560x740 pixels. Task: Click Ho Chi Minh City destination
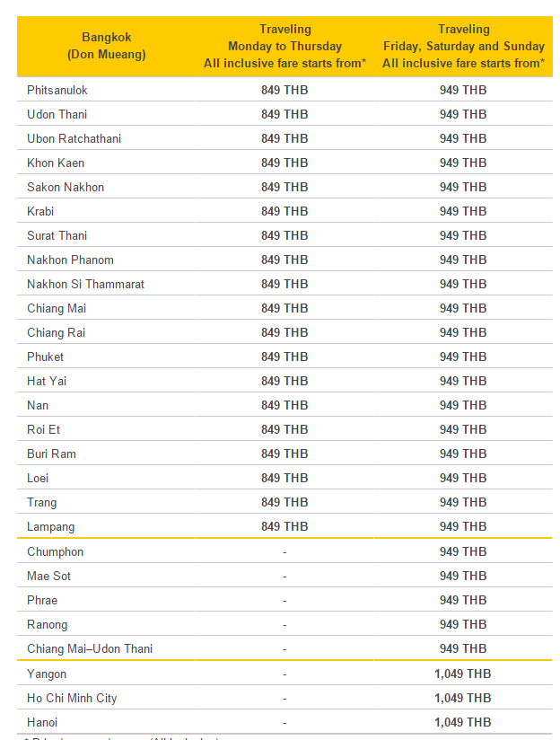point(72,698)
